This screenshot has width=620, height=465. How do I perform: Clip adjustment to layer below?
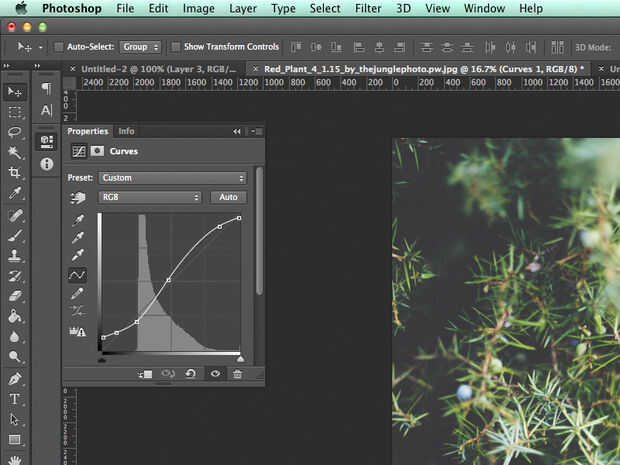coord(145,374)
